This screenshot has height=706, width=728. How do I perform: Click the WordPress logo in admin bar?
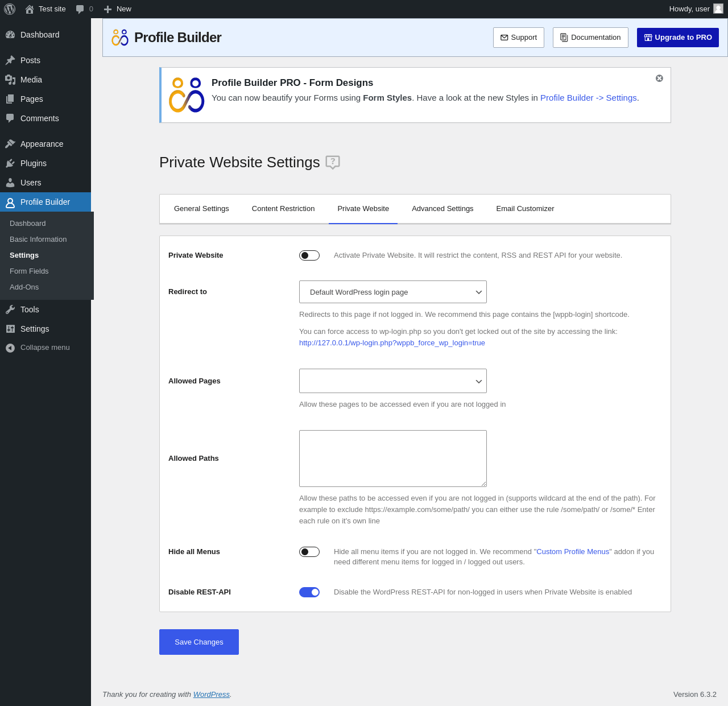pos(10,9)
